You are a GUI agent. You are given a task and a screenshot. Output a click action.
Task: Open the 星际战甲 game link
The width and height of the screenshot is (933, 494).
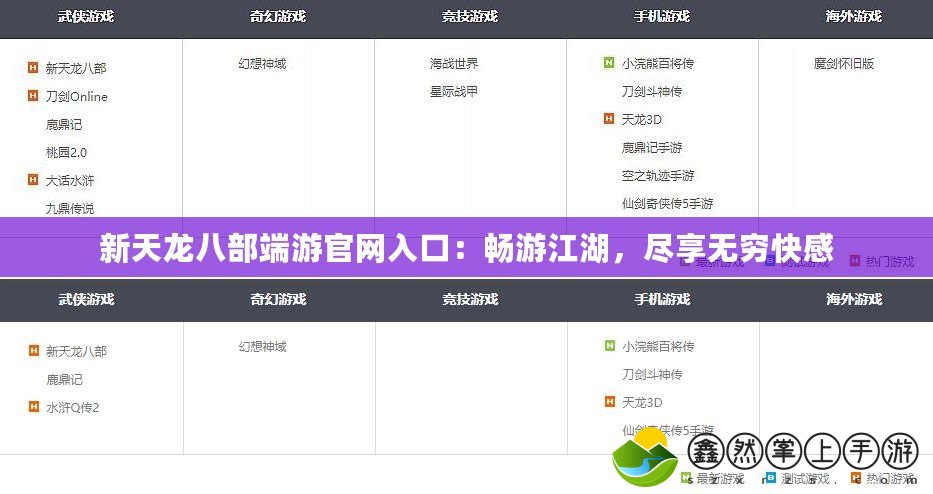[454, 91]
